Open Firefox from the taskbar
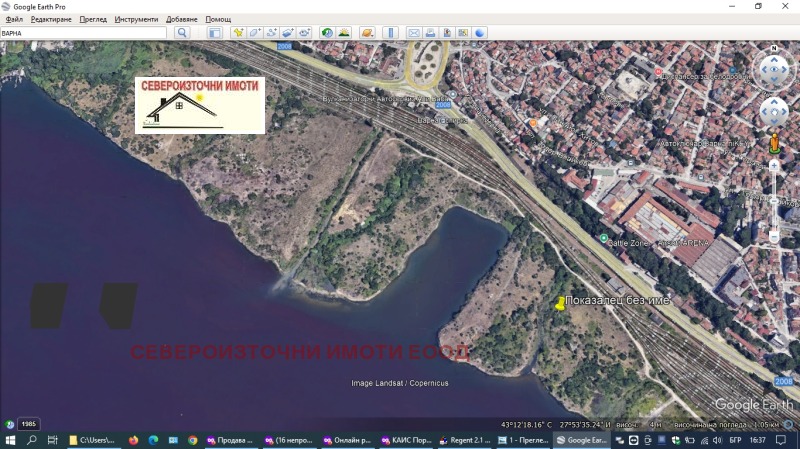The height and width of the screenshot is (449, 800). click(x=134, y=440)
